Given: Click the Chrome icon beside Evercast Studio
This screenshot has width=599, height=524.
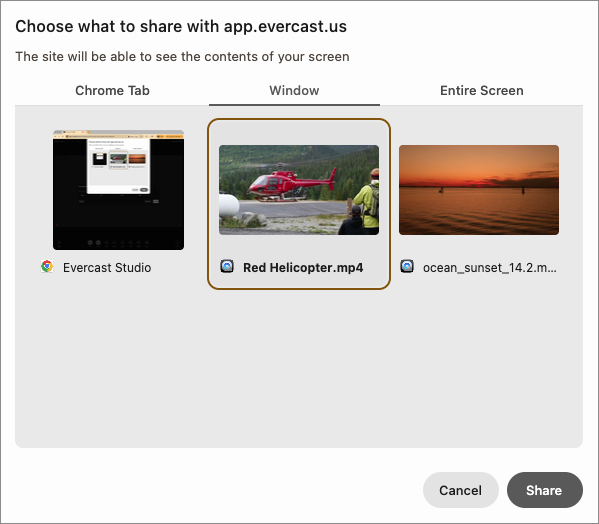Looking at the screenshot, I should [x=47, y=266].
